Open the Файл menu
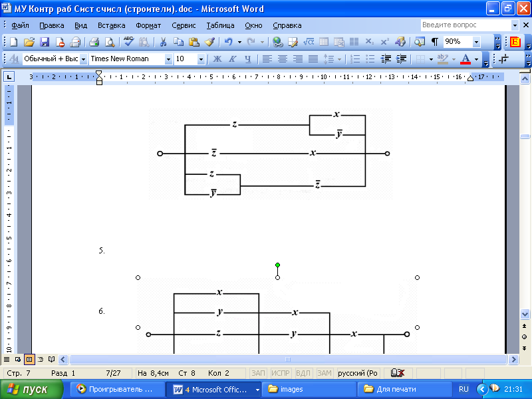 pyautogui.click(x=20, y=25)
